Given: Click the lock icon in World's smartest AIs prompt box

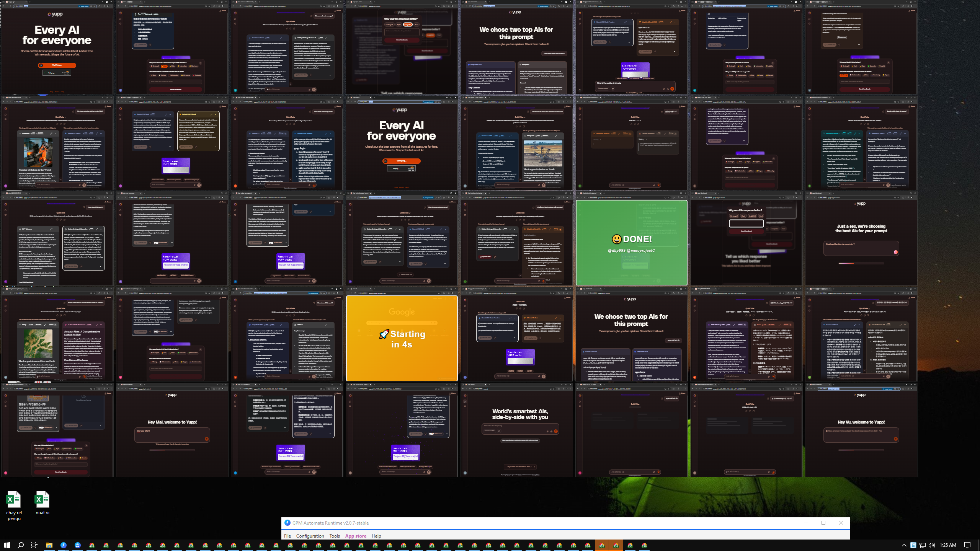Looking at the screenshot, I should (x=551, y=431).
